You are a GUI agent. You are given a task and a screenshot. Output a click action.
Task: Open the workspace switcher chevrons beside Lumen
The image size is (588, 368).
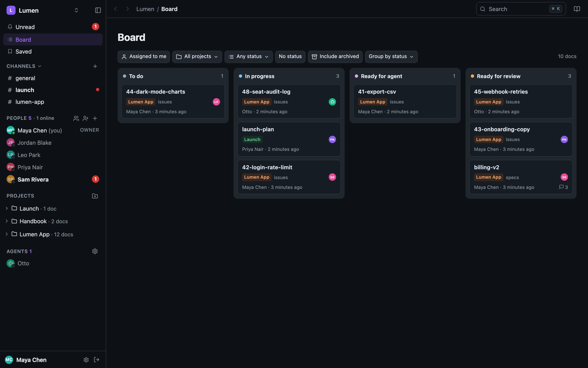pyautogui.click(x=76, y=10)
